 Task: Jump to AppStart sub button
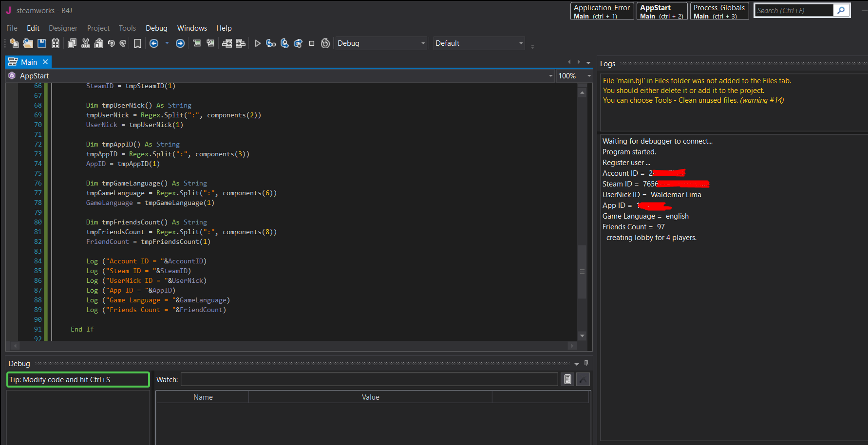coord(662,11)
